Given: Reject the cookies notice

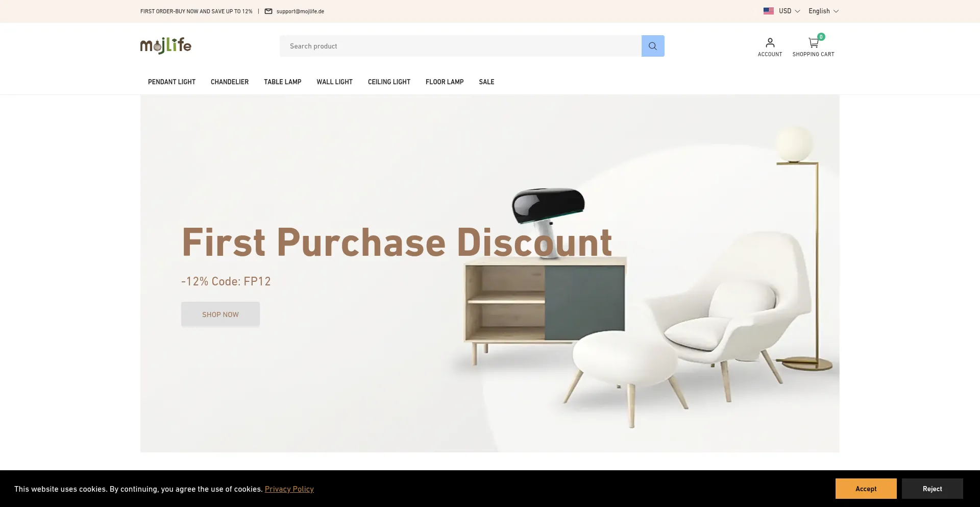Looking at the screenshot, I should [x=932, y=489].
